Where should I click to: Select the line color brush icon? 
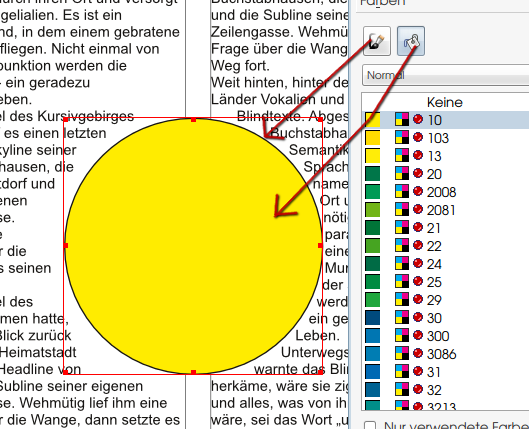point(377,41)
